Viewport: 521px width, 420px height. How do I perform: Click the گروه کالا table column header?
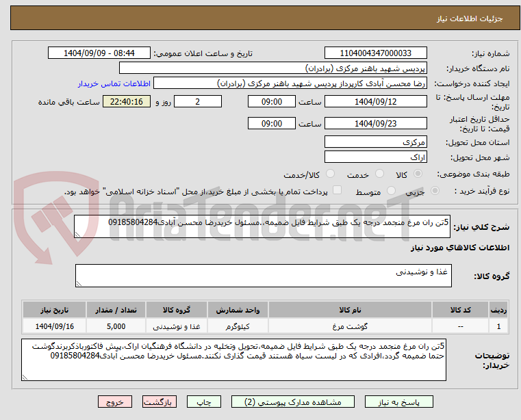tap(177, 310)
